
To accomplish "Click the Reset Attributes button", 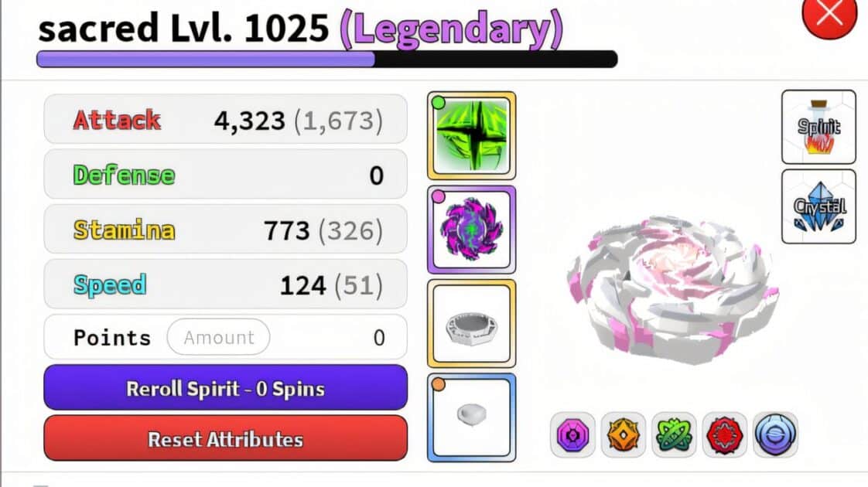I will coord(226,438).
